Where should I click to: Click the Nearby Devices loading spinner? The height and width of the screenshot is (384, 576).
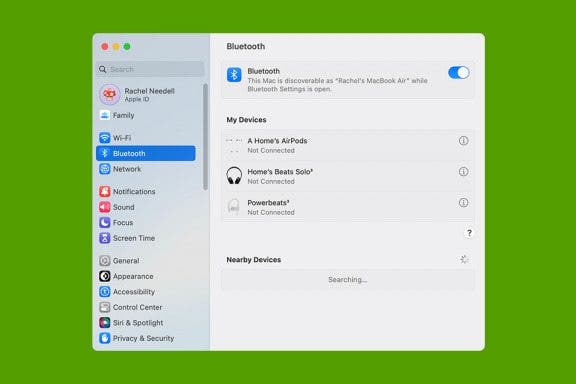coord(464,259)
